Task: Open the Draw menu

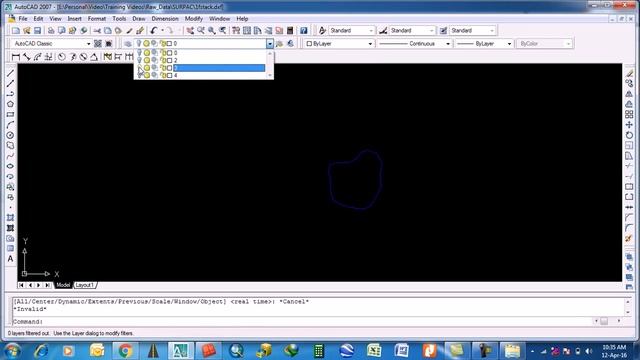Action: (139, 19)
